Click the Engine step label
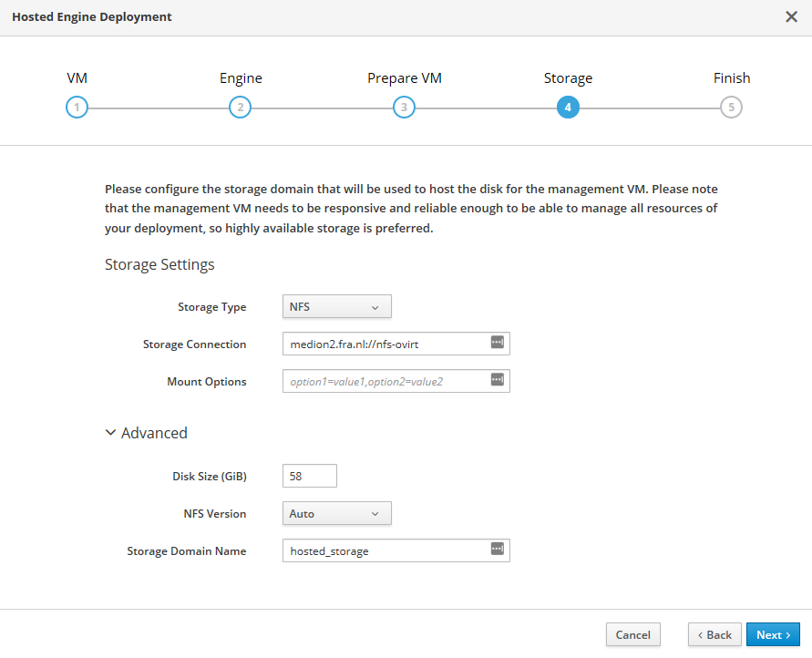 point(241,78)
